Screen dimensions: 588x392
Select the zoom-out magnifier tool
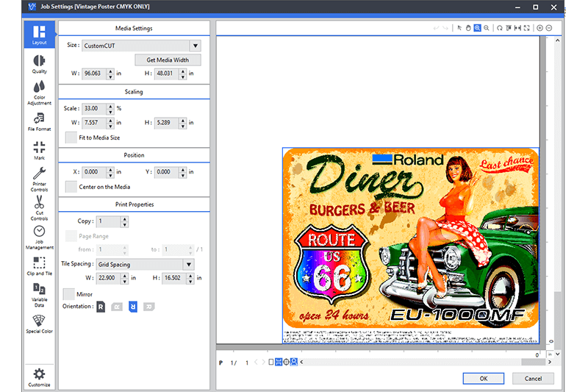[x=487, y=28]
